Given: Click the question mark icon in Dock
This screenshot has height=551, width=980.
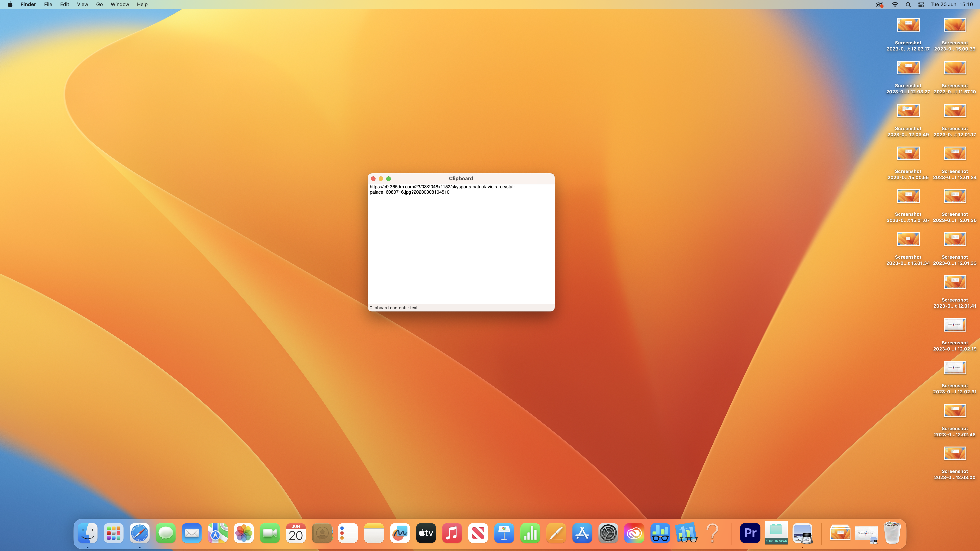Looking at the screenshot, I should click(712, 533).
